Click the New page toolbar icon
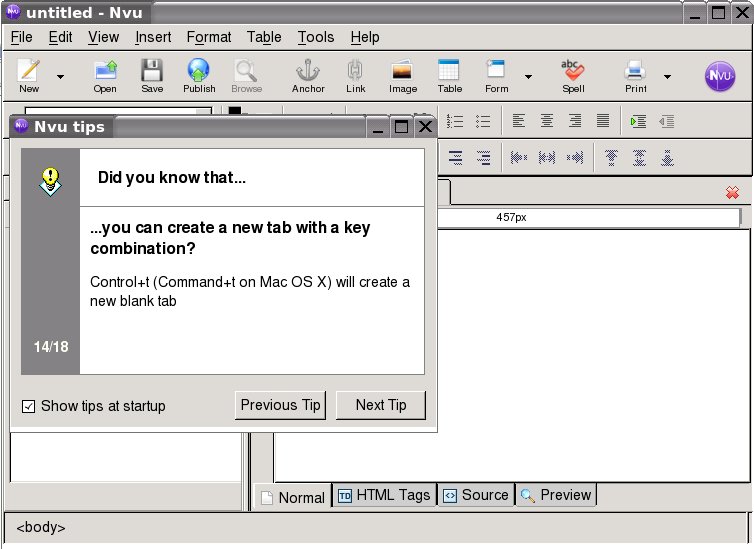The height and width of the screenshot is (549, 754). 29,76
